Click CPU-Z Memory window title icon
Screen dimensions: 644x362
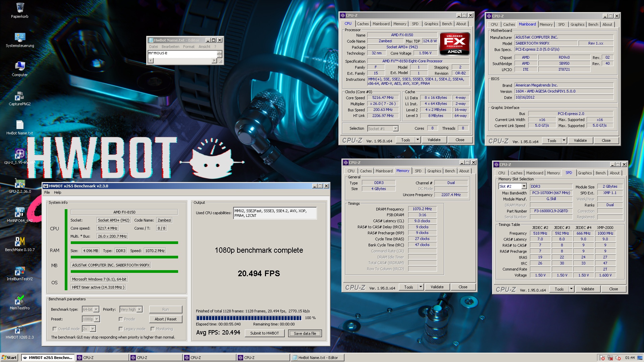pos(346,163)
